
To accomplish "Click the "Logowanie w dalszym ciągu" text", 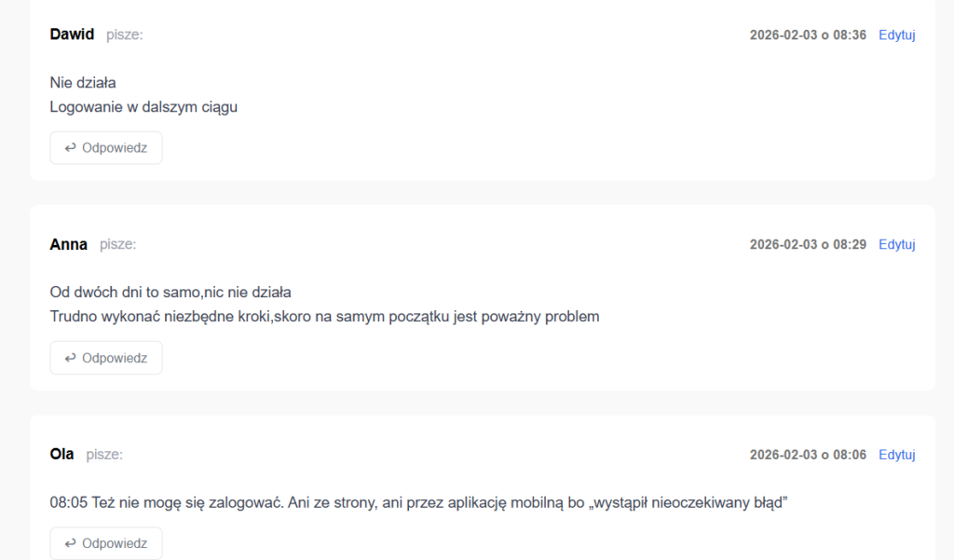I will [x=143, y=106].
